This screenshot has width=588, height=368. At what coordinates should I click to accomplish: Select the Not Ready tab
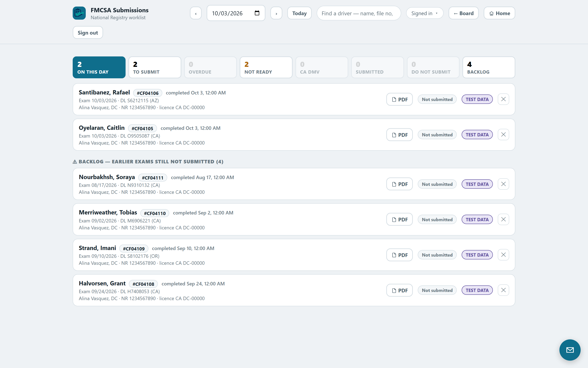click(x=266, y=67)
